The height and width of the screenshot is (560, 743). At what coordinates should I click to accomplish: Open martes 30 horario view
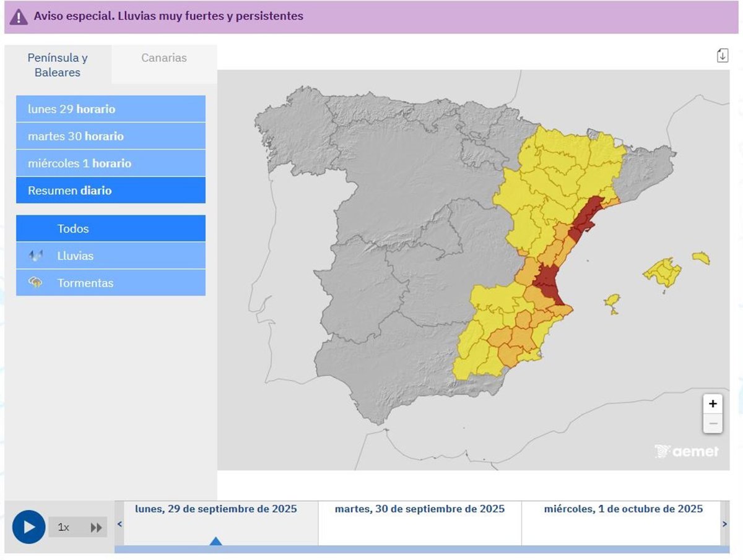[111, 136]
